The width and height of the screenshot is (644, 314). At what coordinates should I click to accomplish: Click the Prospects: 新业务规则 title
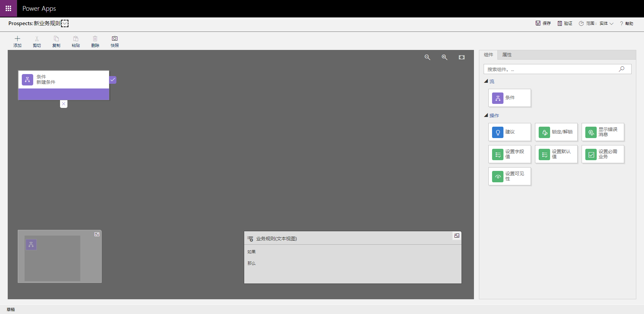(x=35, y=23)
